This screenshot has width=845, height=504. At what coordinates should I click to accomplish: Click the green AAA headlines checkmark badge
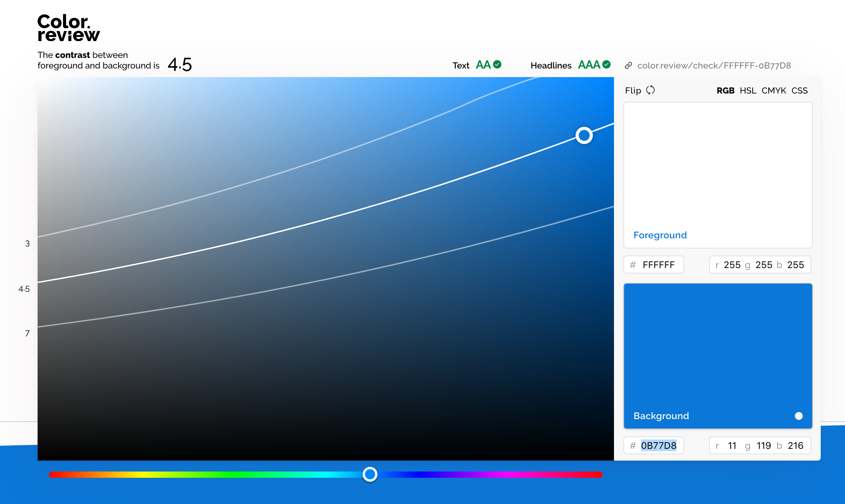coord(607,65)
